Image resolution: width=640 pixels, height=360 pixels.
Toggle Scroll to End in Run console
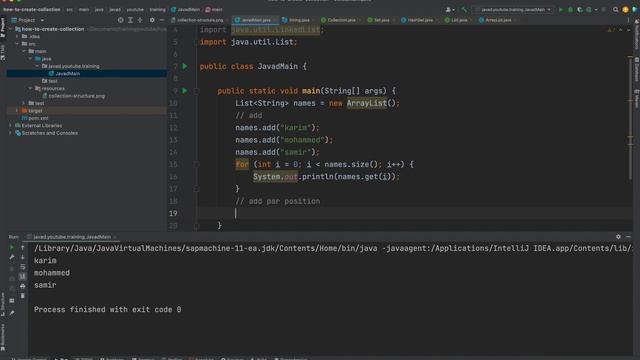pos(22,276)
